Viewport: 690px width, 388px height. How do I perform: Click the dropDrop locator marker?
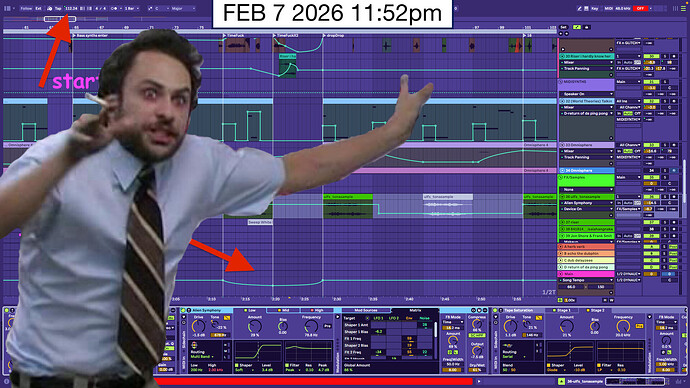point(334,35)
